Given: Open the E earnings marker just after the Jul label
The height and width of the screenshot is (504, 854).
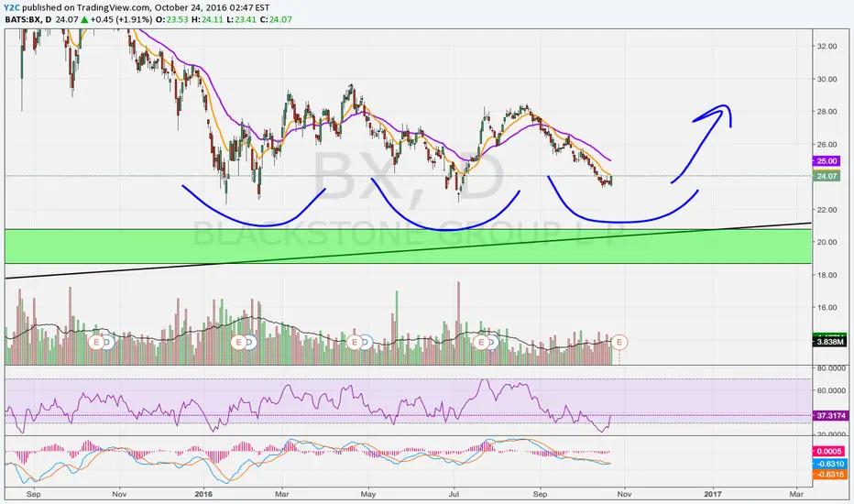Looking at the screenshot, I should [x=481, y=342].
